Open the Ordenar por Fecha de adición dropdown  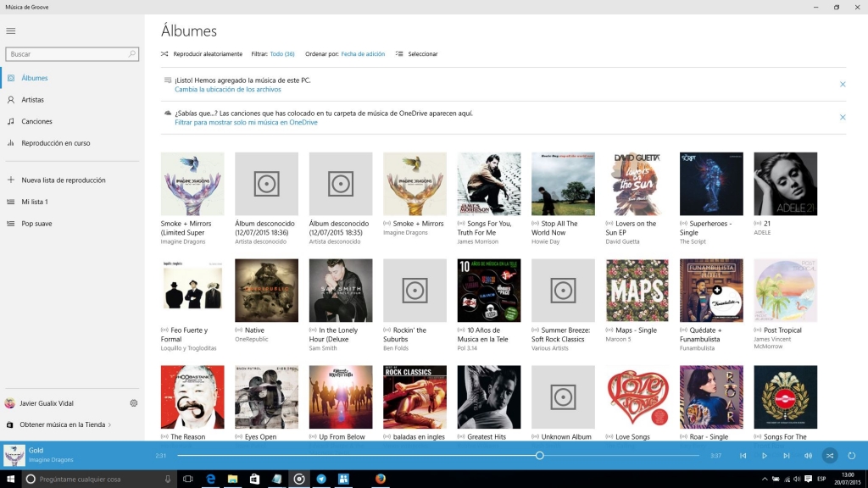pyautogui.click(x=363, y=54)
